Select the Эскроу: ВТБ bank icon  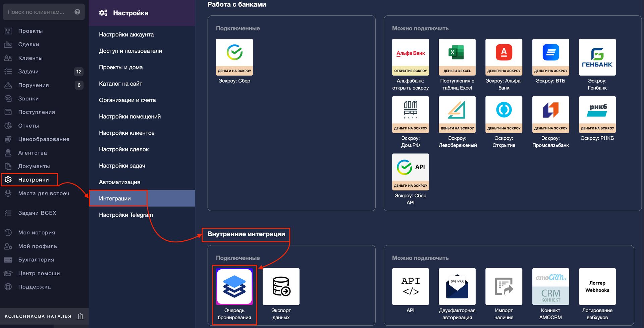pos(550,57)
